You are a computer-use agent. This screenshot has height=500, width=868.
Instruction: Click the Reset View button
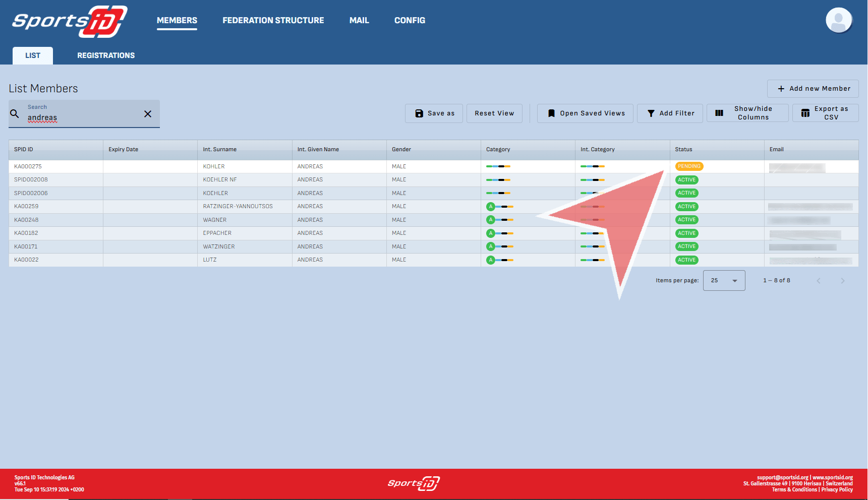(x=494, y=113)
